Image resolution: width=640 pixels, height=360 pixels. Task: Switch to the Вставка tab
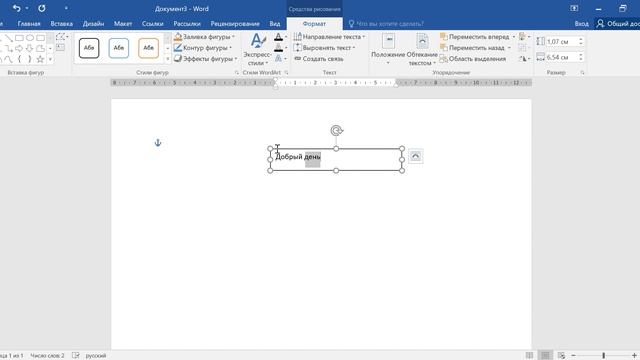pyautogui.click(x=62, y=24)
